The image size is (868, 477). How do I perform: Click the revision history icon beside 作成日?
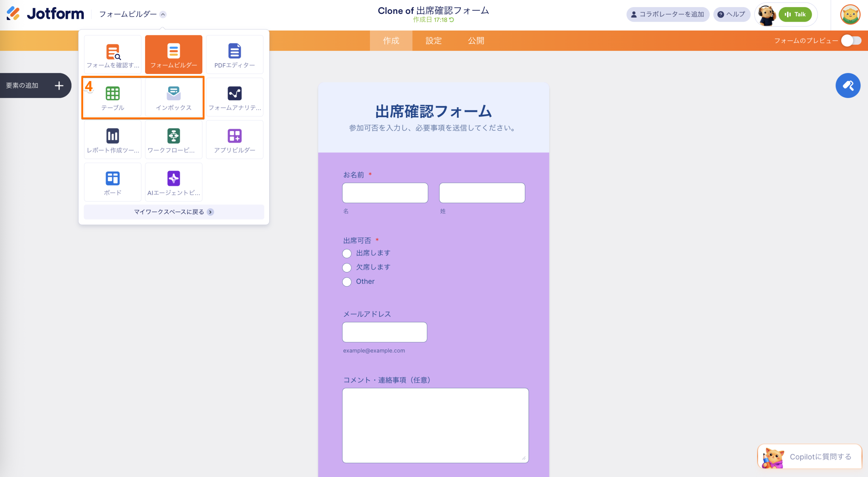coord(452,20)
